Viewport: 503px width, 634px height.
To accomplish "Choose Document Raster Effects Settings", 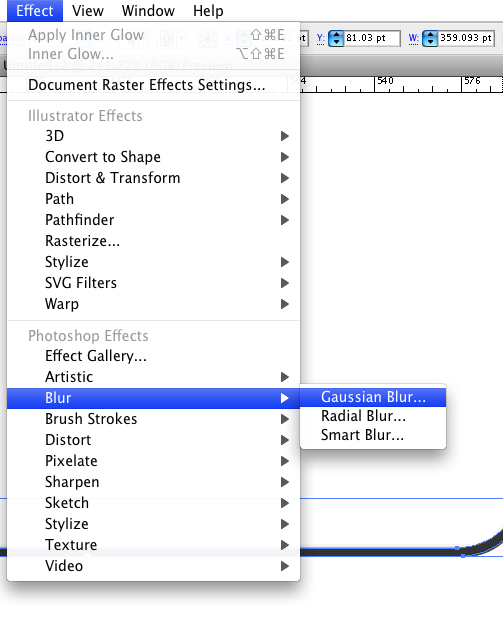I will coord(153,85).
